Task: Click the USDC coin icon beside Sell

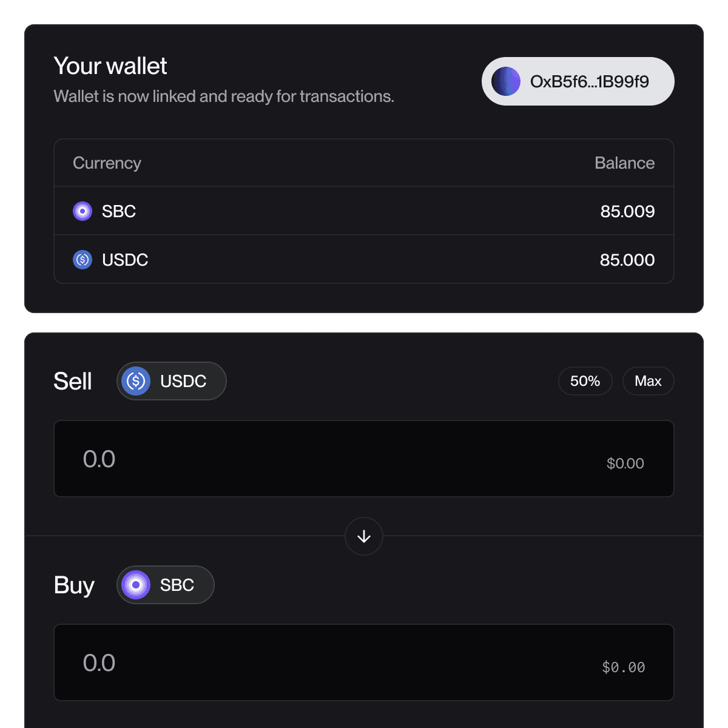Action: (136, 381)
